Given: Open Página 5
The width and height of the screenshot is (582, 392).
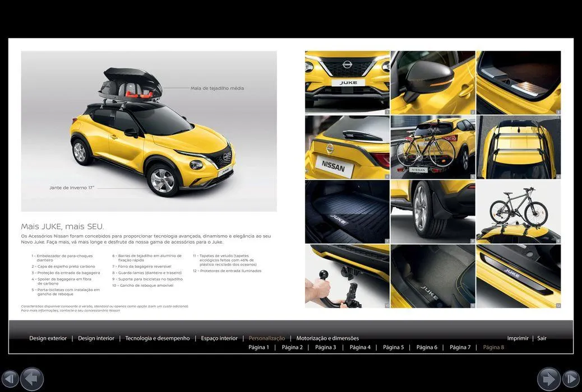Looking at the screenshot, I should pyautogui.click(x=394, y=347).
